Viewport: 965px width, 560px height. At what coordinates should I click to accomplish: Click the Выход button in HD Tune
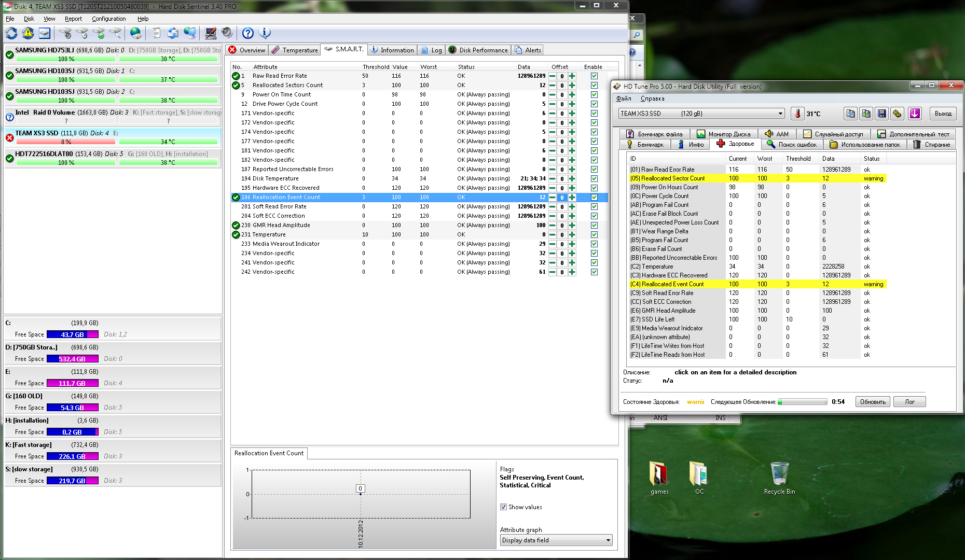click(x=943, y=114)
